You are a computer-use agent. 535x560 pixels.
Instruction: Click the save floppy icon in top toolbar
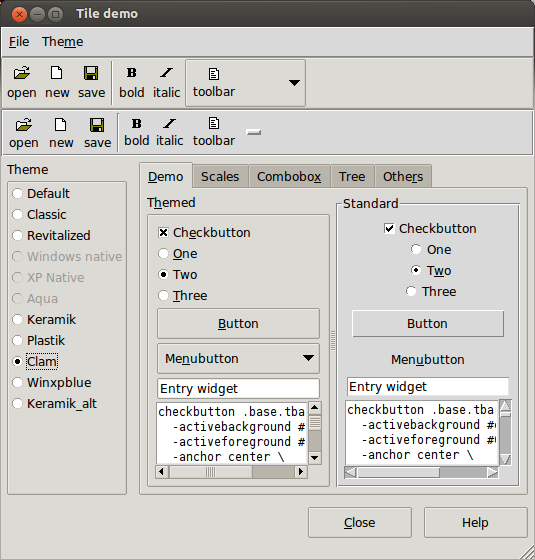pyautogui.click(x=91, y=73)
